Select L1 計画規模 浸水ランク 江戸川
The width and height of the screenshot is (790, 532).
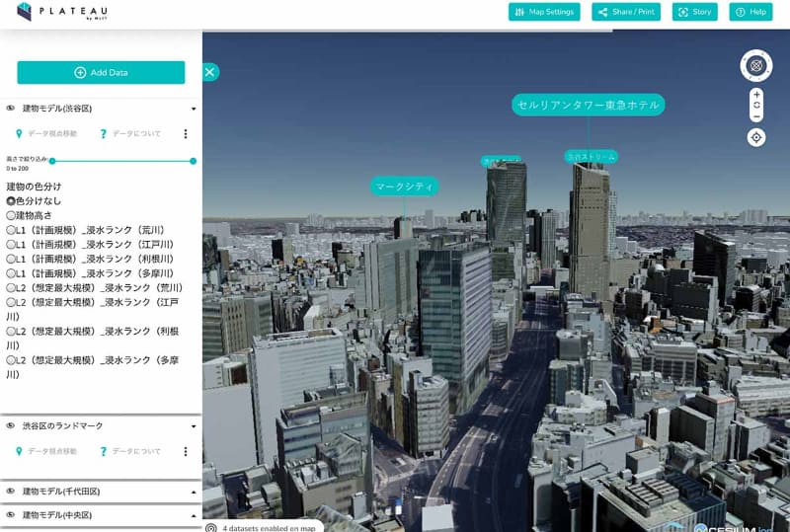[x=11, y=245]
